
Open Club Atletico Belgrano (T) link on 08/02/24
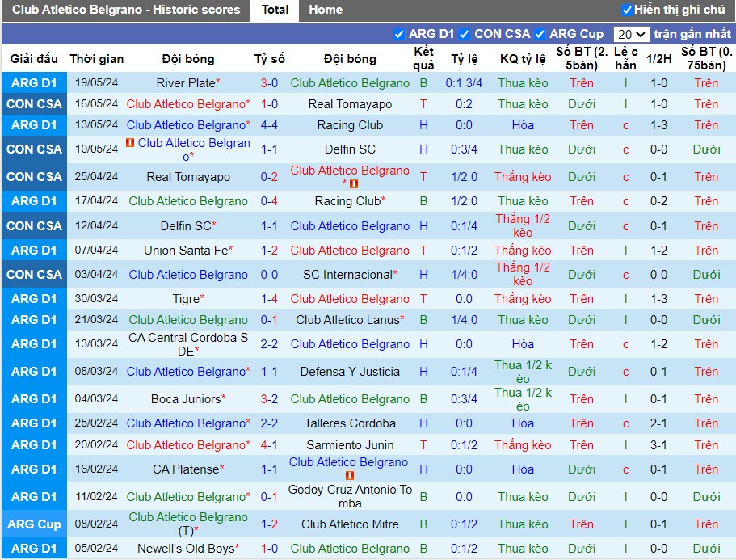[188, 524]
